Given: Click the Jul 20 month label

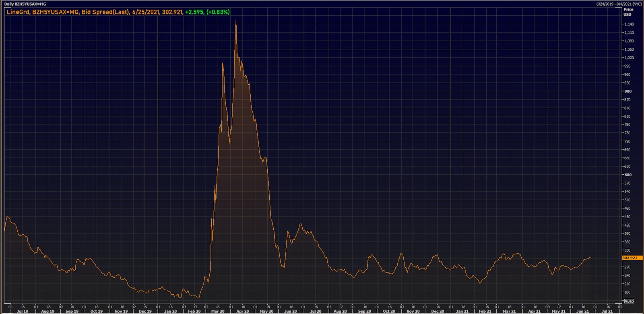Looking at the screenshot, I should click(x=316, y=311).
